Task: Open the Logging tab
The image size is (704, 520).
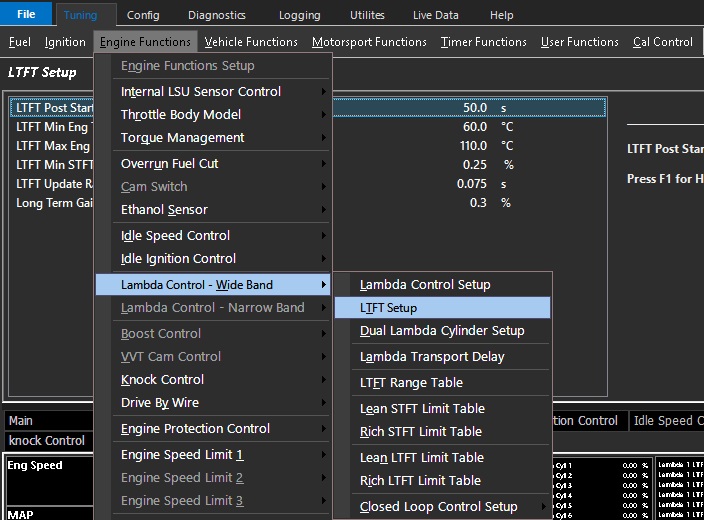Action: 299,15
